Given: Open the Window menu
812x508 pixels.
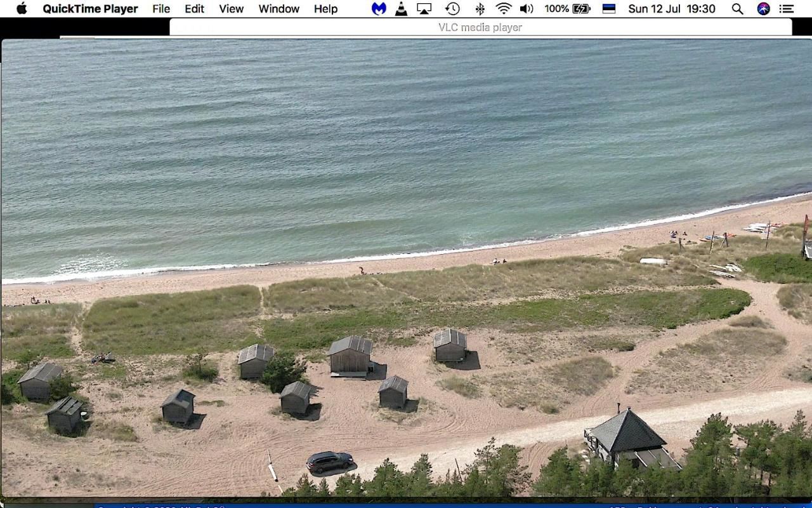Looking at the screenshot, I should pos(278,9).
